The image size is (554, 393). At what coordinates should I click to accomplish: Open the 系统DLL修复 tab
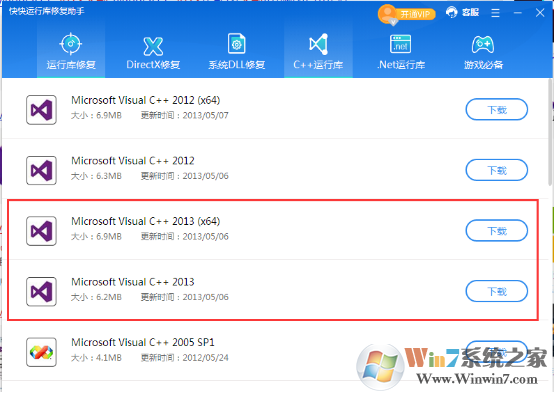click(236, 52)
